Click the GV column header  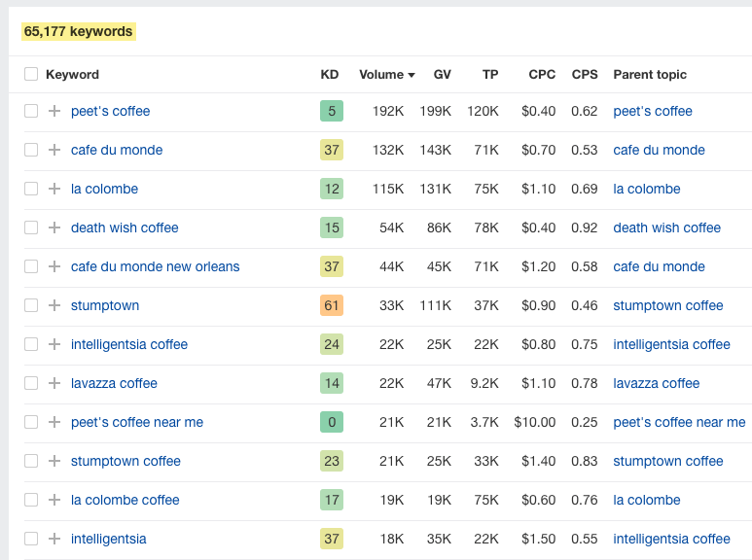(443, 74)
